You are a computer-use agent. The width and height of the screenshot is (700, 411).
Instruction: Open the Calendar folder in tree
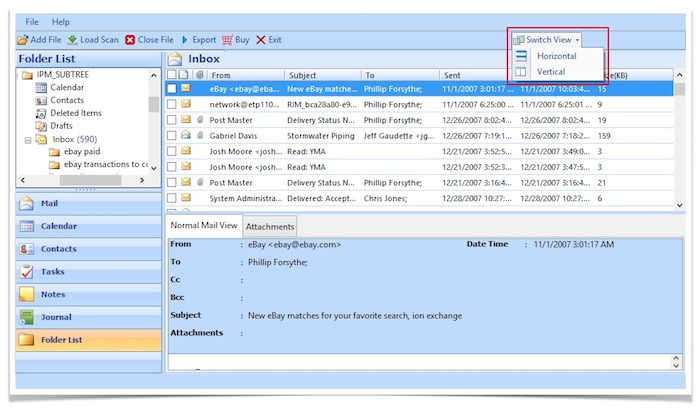click(x=66, y=88)
